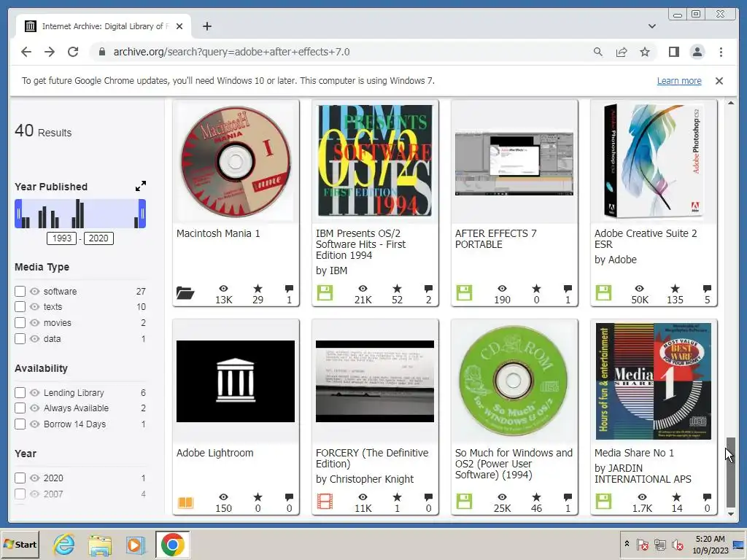747x560 pixels.
Task: Show only software via eye icon
Action: coord(34,292)
